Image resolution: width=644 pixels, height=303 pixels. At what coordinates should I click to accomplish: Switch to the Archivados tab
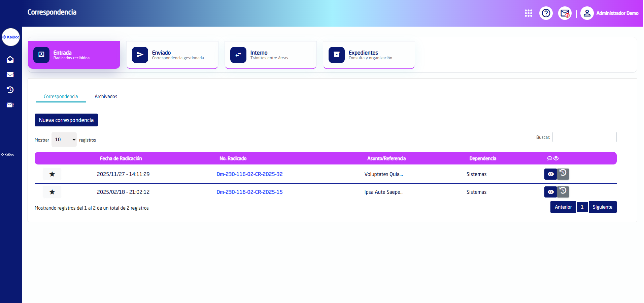[x=106, y=96]
